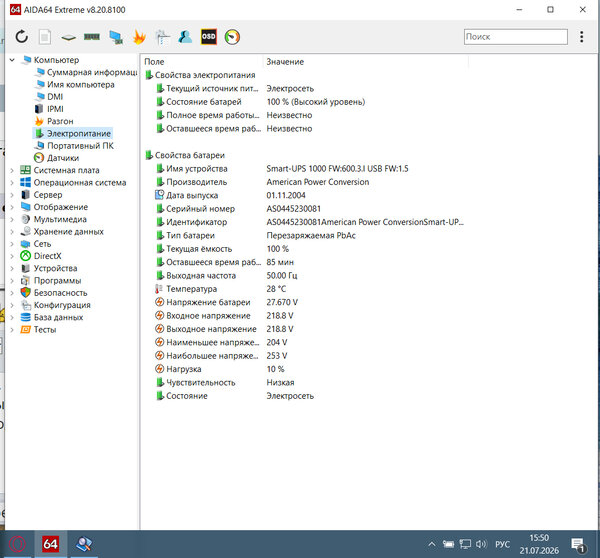This screenshot has width=600, height=558.
Task: Select the Нагрузка row
Action: click(220, 369)
